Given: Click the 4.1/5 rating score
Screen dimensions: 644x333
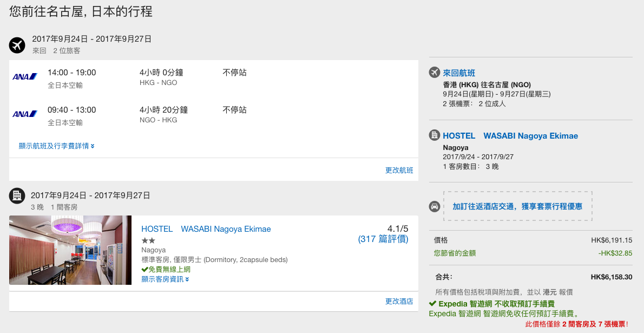Looking at the screenshot, I should 398,228.
